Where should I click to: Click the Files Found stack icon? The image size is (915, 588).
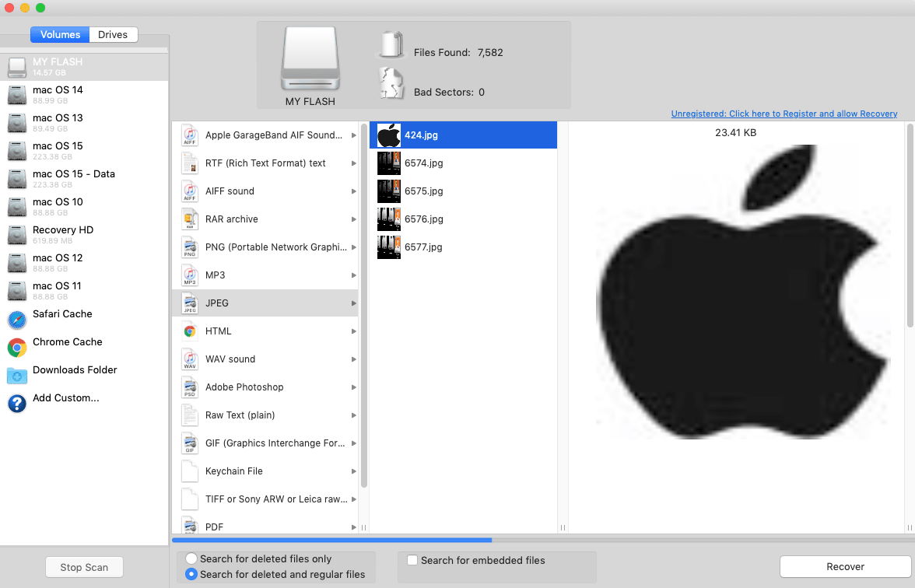[x=391, y=45]
